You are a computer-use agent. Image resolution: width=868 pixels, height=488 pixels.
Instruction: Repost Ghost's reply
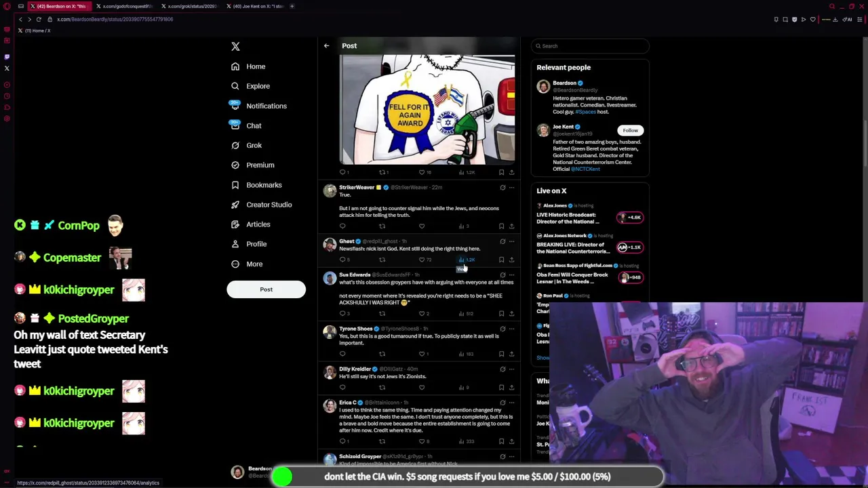pos(382,260)
